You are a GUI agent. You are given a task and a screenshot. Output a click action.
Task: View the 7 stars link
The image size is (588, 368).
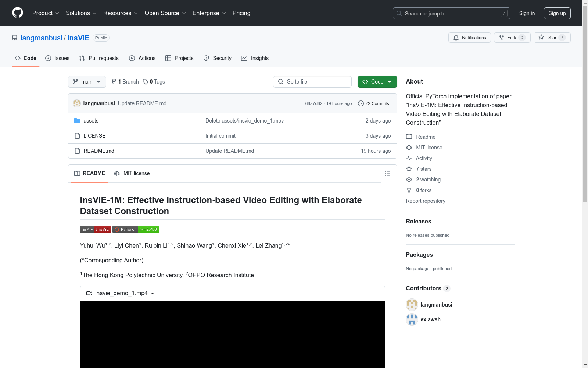pos(419,169)
